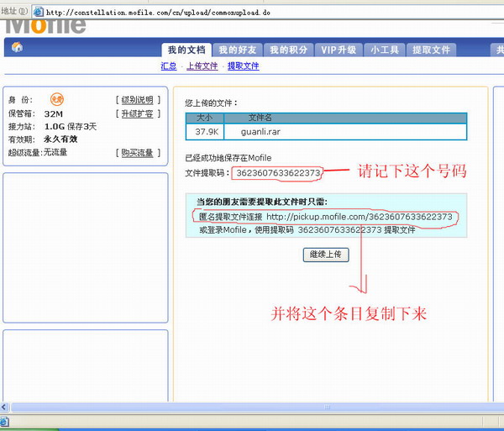504x431 pixels.
Task: Switch to the 提取文件 tab
Action: point(432,50)
